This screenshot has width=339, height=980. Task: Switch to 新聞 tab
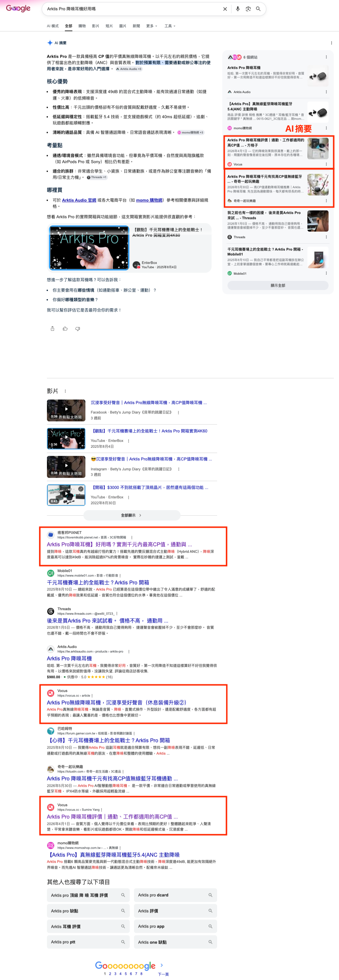click(x=136, y=26)
